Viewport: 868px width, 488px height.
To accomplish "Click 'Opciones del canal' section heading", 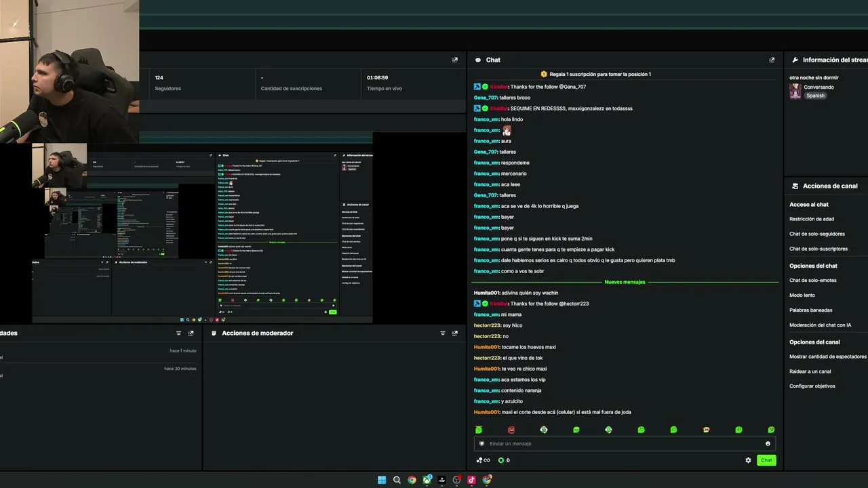I will point(814,342).
